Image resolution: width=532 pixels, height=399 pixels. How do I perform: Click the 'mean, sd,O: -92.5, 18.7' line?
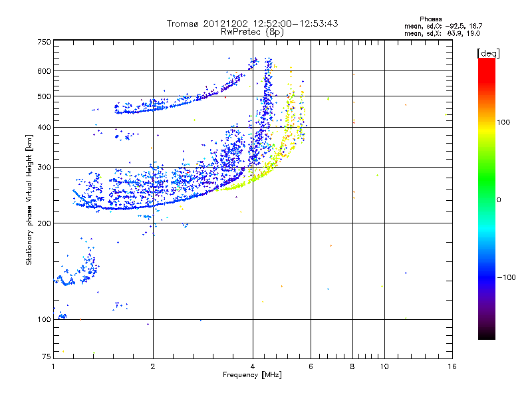tap(443, 26)
